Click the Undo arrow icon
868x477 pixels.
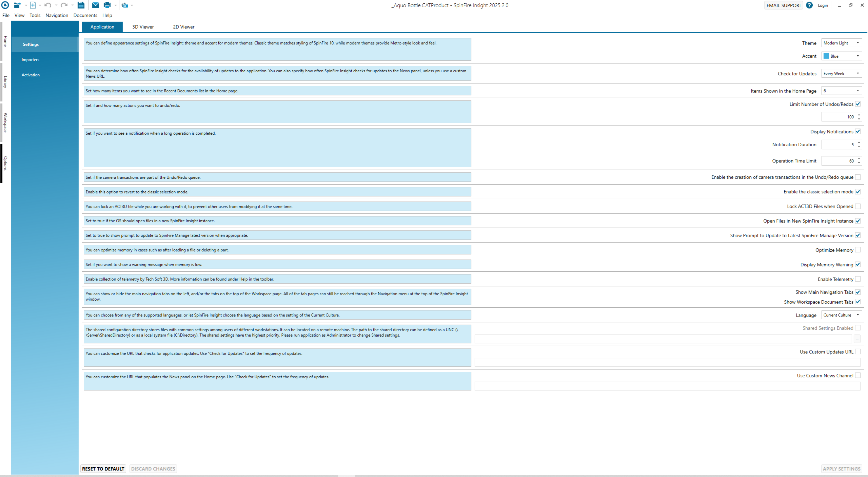[48, 5]
